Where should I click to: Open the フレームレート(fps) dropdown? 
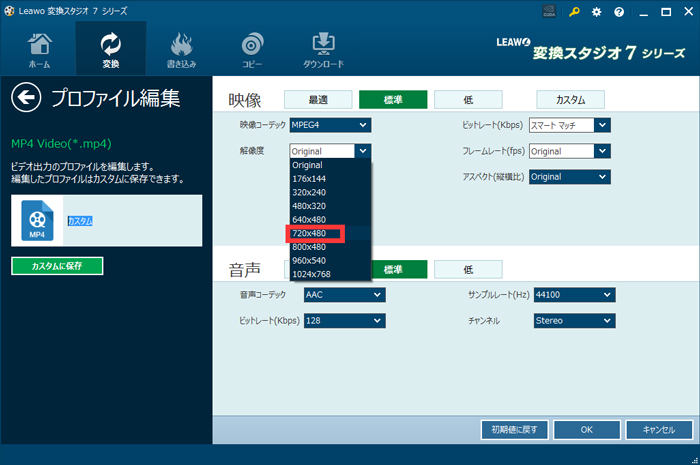(x=569, y=151)
